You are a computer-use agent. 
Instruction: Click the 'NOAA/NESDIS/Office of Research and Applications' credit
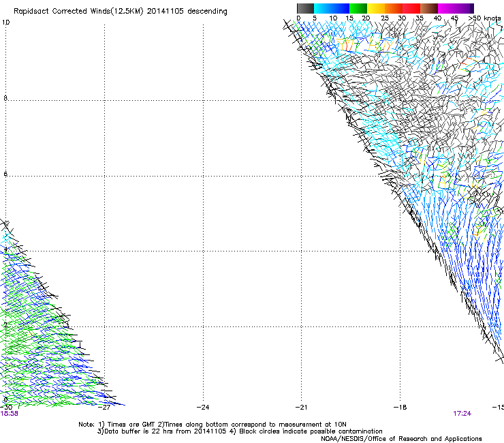click(x=401, y=439)
